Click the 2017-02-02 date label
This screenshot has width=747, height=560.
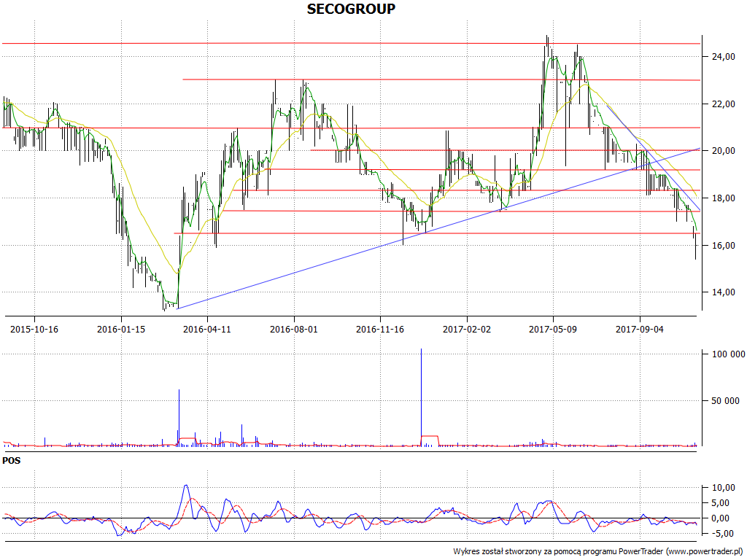pos(467,329)
